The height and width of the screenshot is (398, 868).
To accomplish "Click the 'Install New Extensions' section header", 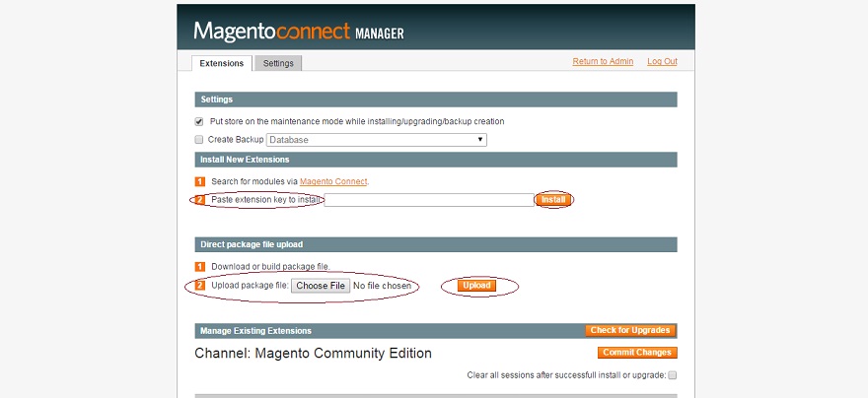I will (x=436, y=160).
